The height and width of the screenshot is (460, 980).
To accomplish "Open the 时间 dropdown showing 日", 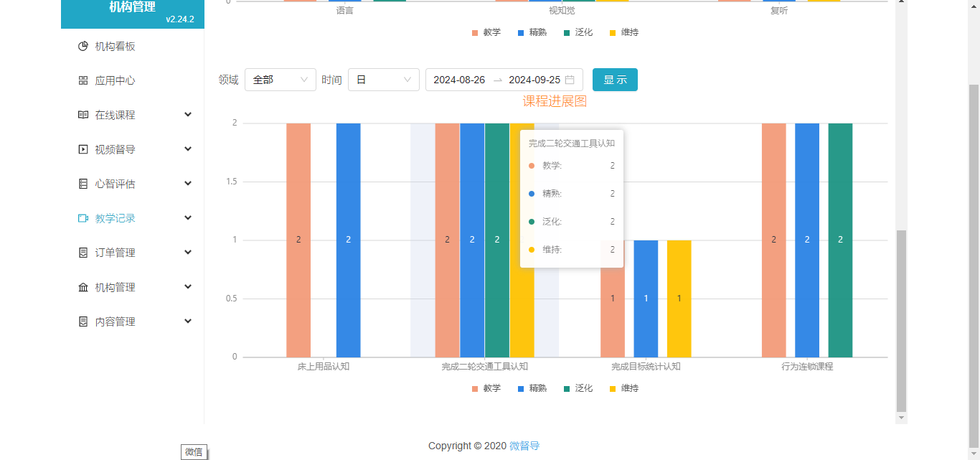I will click(x=384, y=80).
